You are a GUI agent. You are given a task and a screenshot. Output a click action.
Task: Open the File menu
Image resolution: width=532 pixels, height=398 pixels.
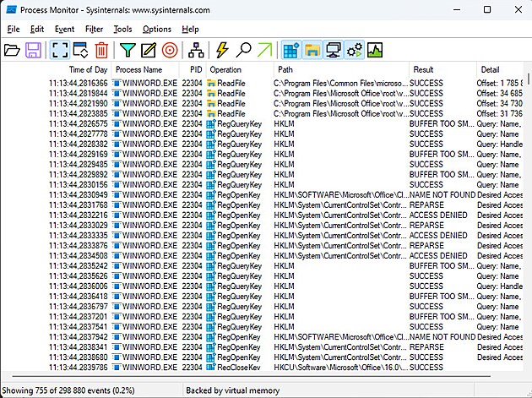pyautogui.click(x=14, y=30)
